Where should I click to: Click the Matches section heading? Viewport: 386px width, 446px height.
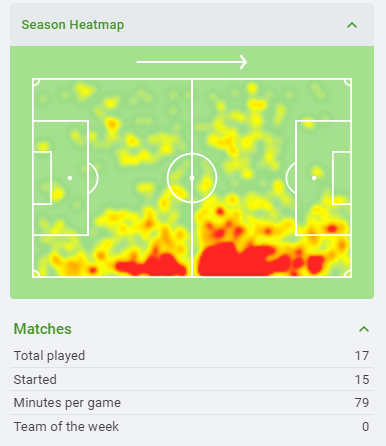(x=42, y=329)
